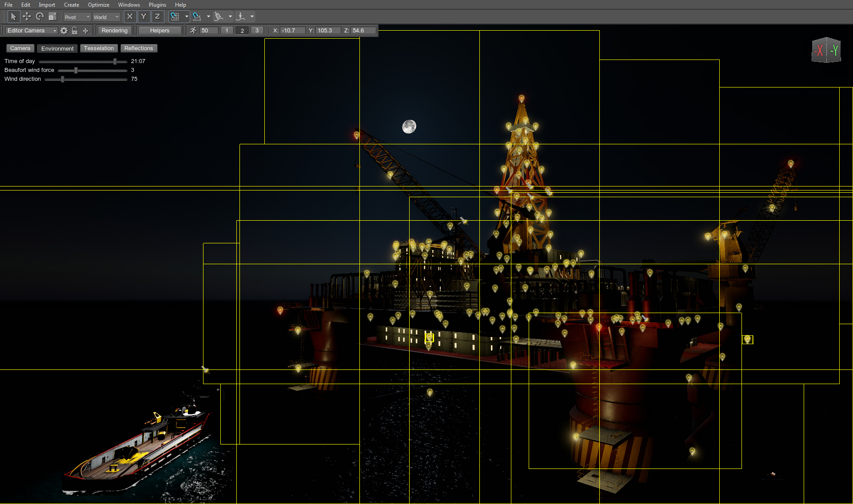Click the surface snap tool icon
This screenshot has width=853, height=504.
(x=219, y=16)
